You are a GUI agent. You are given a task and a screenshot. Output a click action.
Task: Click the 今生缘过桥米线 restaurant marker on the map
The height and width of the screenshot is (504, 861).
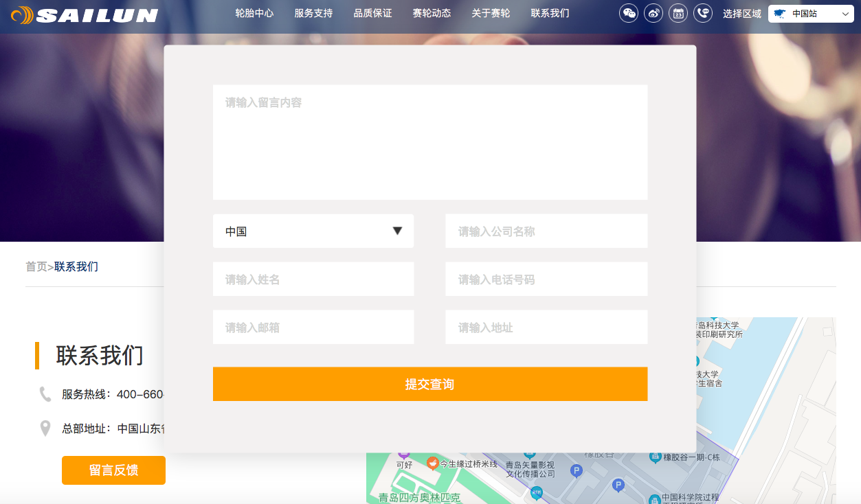432,463
